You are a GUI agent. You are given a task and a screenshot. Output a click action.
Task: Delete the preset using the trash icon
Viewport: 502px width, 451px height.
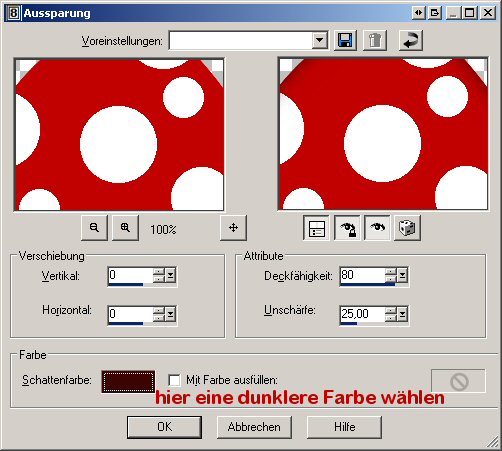[375, 40]
